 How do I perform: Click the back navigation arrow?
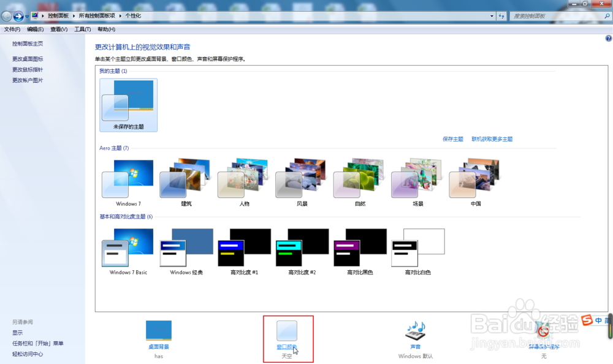[x=6, y=16]
